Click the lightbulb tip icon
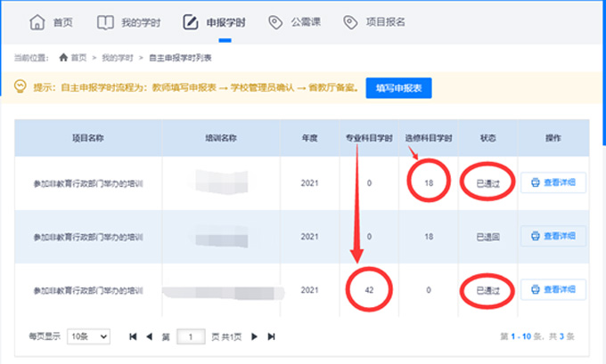Image resolution: width=606 pixels, height=364 pixels. click(19, 86)
